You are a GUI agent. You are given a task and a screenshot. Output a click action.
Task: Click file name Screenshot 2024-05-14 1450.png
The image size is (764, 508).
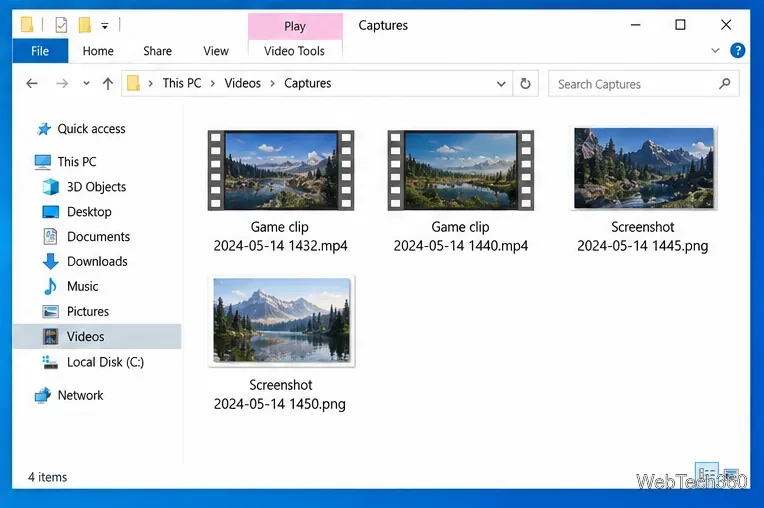(x=280, y=395)
